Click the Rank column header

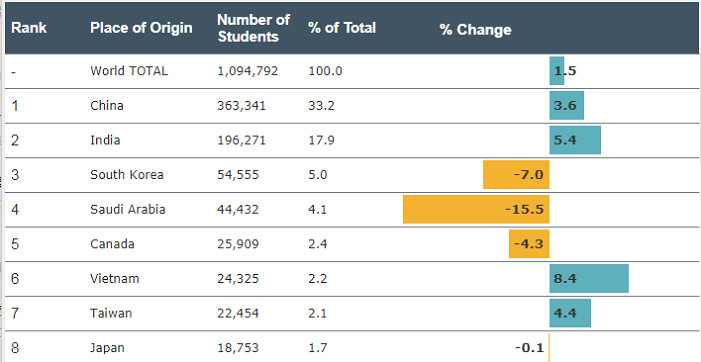pos(29,28)
